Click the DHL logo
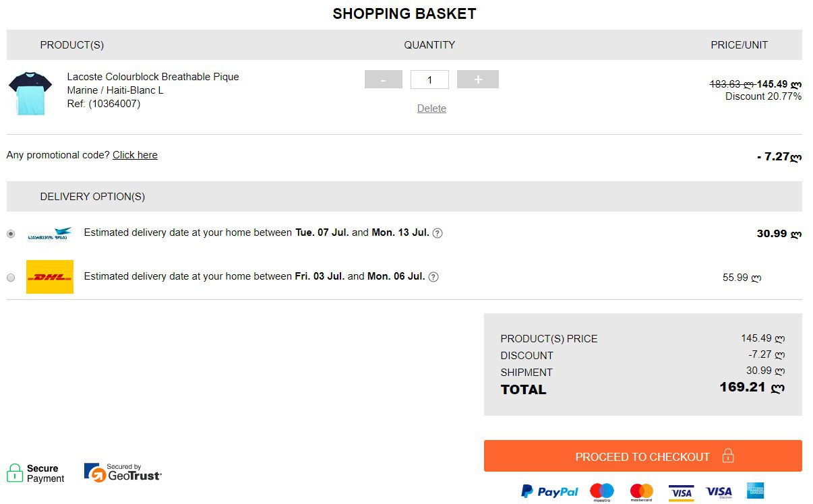This screenshot has width=813, height=504. tap(50, 277)
